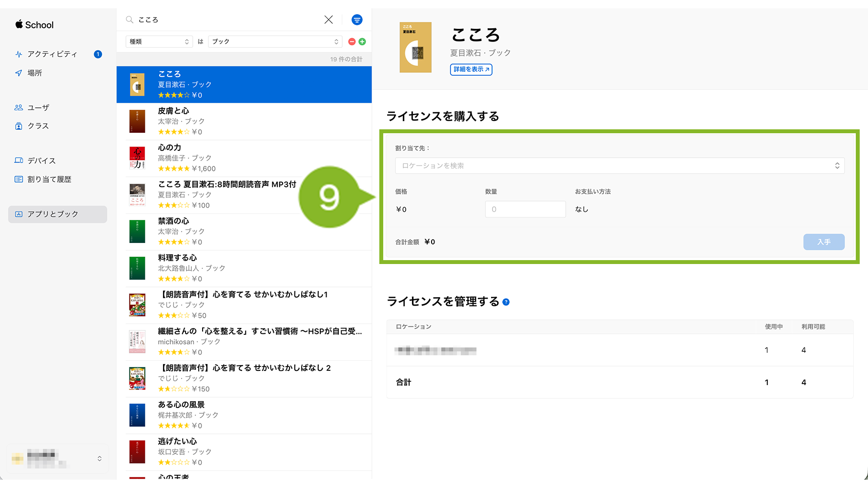
Task: Click the 数量 quantity input field
Action: (525, 209)
